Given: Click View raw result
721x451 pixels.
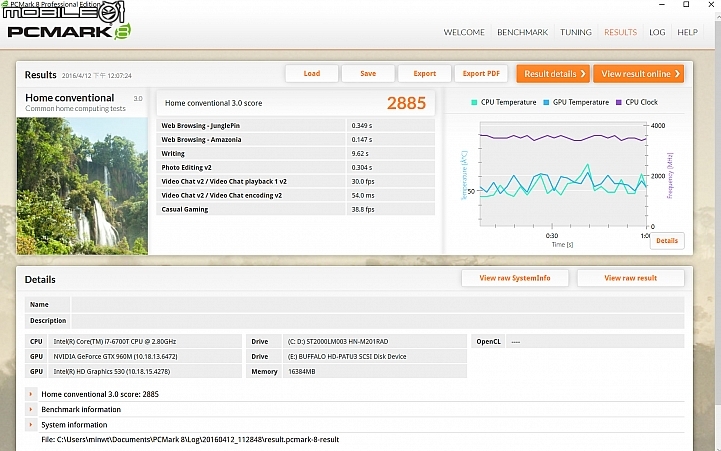Looking at the screenshot, I should 630,278.
